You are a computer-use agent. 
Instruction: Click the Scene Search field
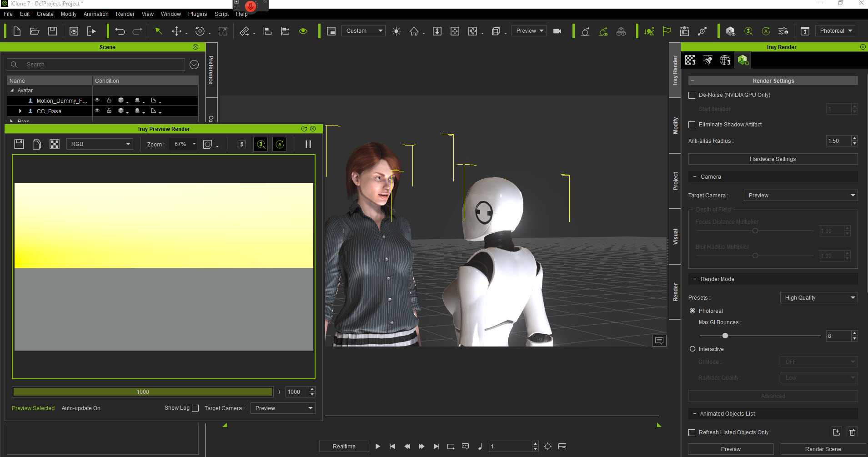pos(96,65)
